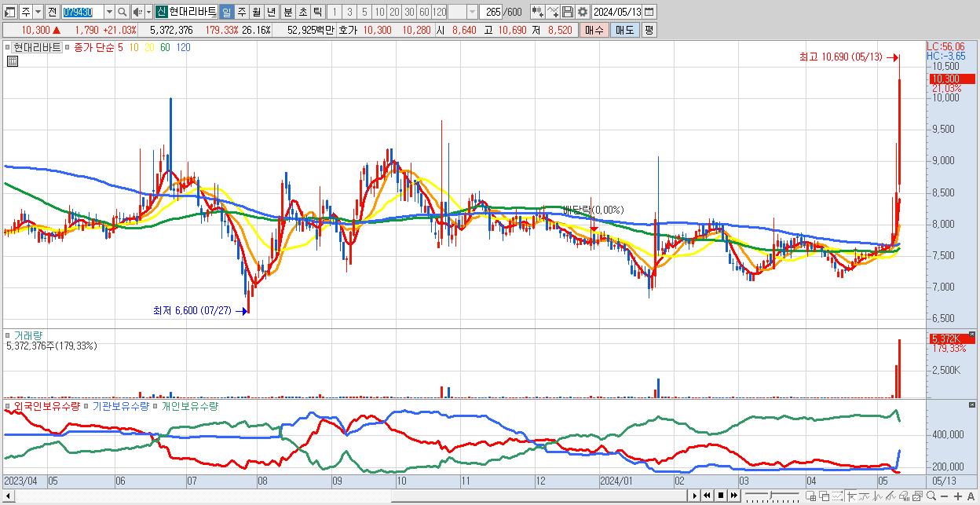Viewport: 980px width, 505px height.
Task: Click the candlestick add chart icon
Action: 538,12
